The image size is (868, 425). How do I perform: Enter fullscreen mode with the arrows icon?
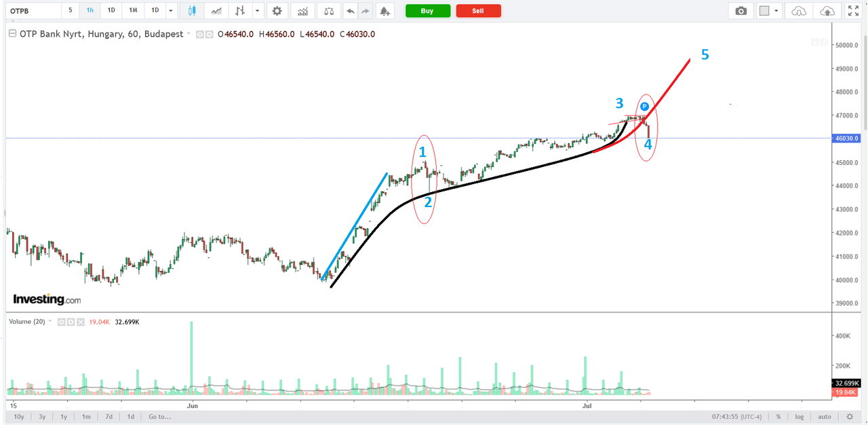853,11
